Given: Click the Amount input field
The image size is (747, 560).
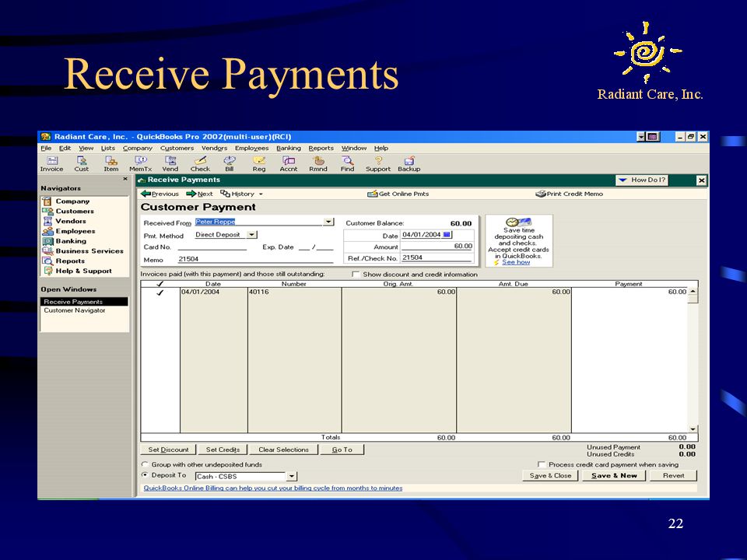Looking at the screenshot, I should 437,247.
